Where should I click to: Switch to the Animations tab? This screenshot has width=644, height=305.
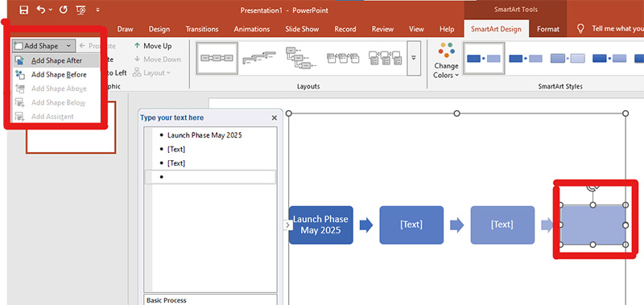tap(252, 29)
